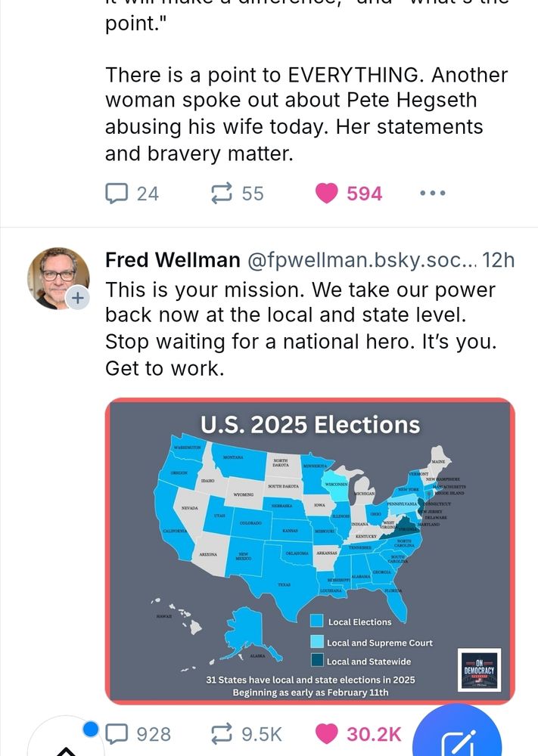Tap Fred Wellman's profile avatar
The width and height of the screenshot is (538, 756).
pyautogui.click(x=58, y=277)
